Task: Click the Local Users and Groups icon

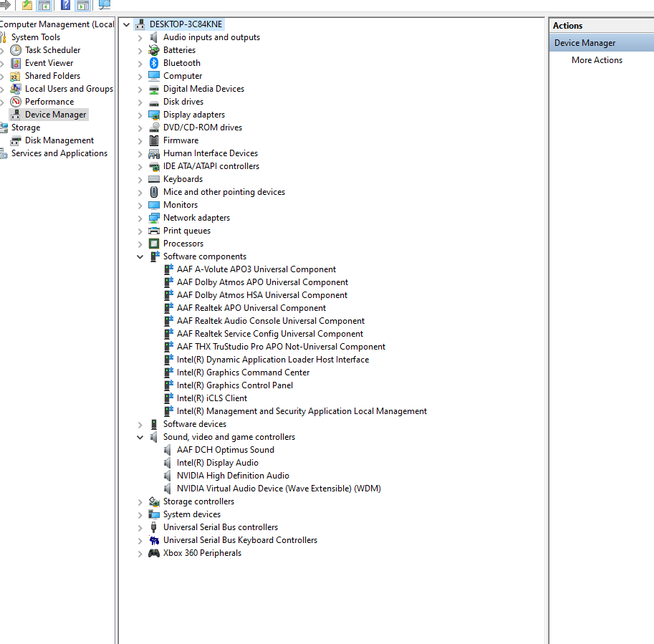Action: [x=16, y=89]
